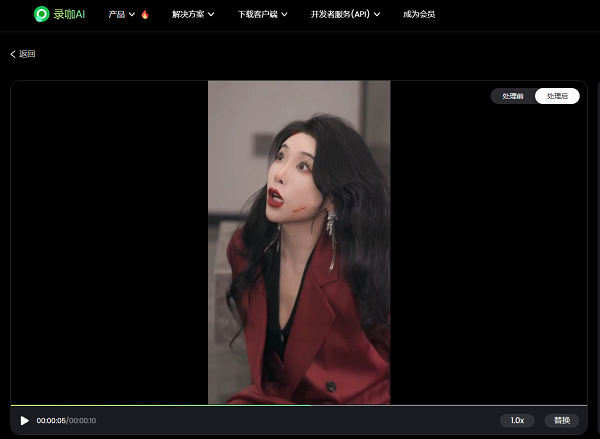This screenshot has height=439, width=600.
Task: Click the 录咖AI green logo icon
Action: tap(41, 14)
